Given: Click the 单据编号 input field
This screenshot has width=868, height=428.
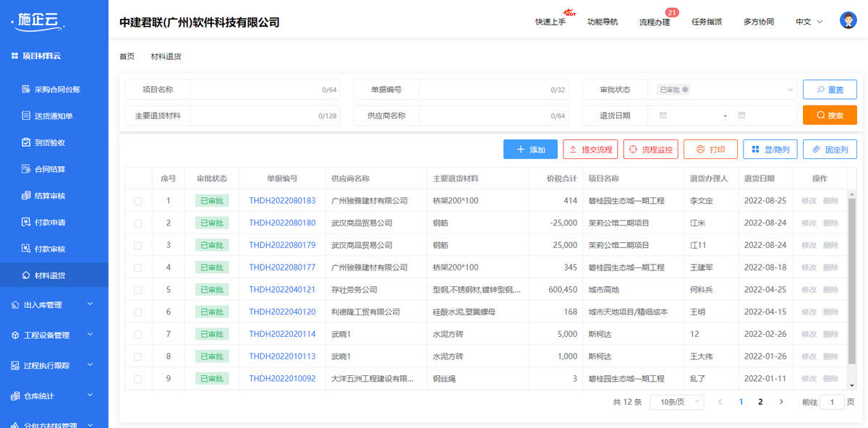Looking at the screenshot, I should pyautogui.click(x=493, y=90).
